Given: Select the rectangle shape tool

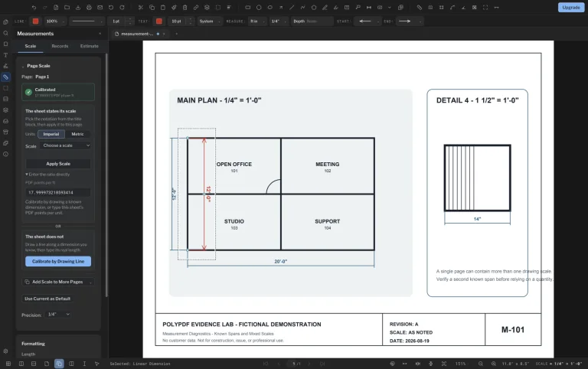Looking at the screenshot, I should (x=247, y=8).
